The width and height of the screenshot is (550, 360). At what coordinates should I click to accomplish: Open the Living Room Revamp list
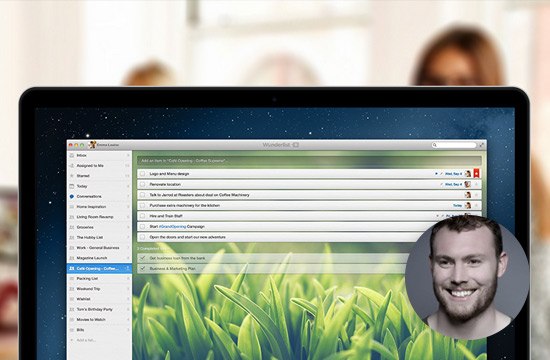[x=99, y=217]
